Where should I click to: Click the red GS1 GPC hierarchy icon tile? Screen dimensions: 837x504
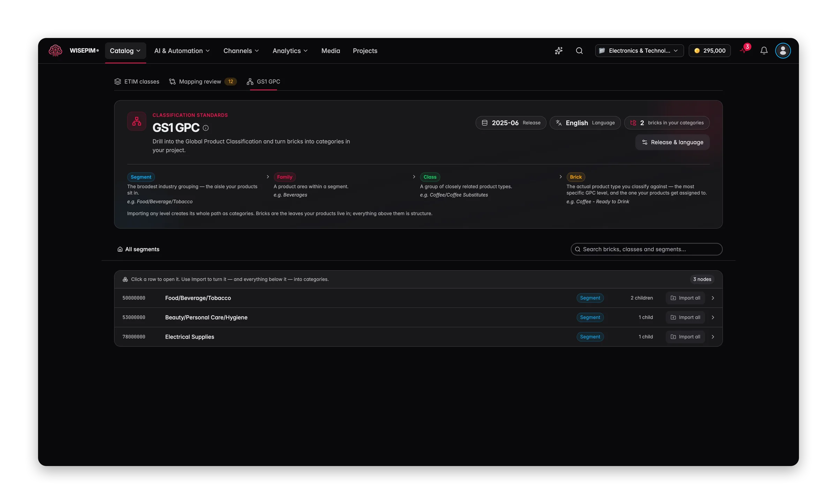click(x=137, y=121)
